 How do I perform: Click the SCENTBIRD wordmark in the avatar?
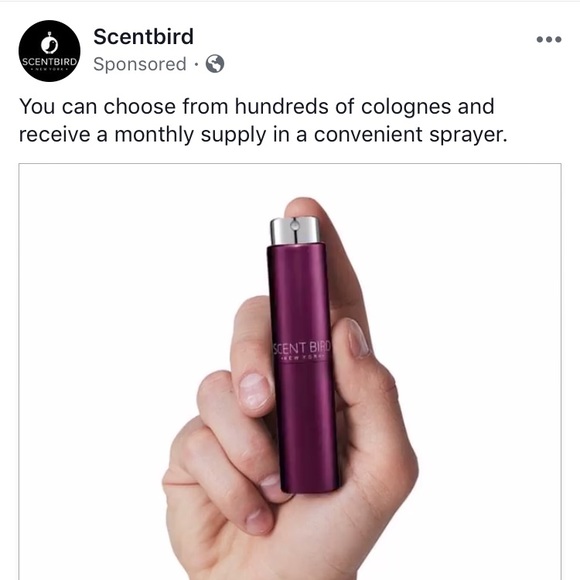(49, 61)
